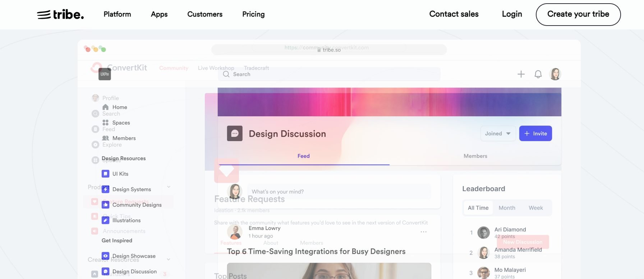Click the post cover image
The image size is (644, 279).
[329, 271]
